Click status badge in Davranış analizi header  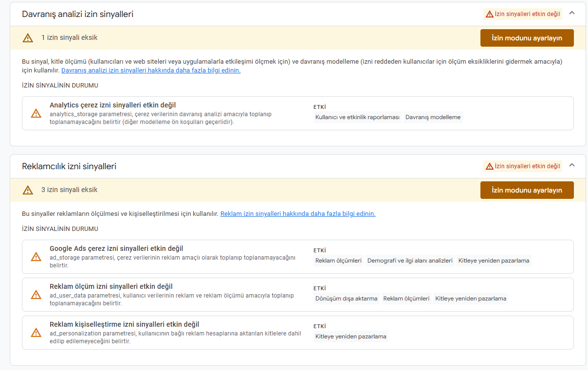[x=523, y=14]
